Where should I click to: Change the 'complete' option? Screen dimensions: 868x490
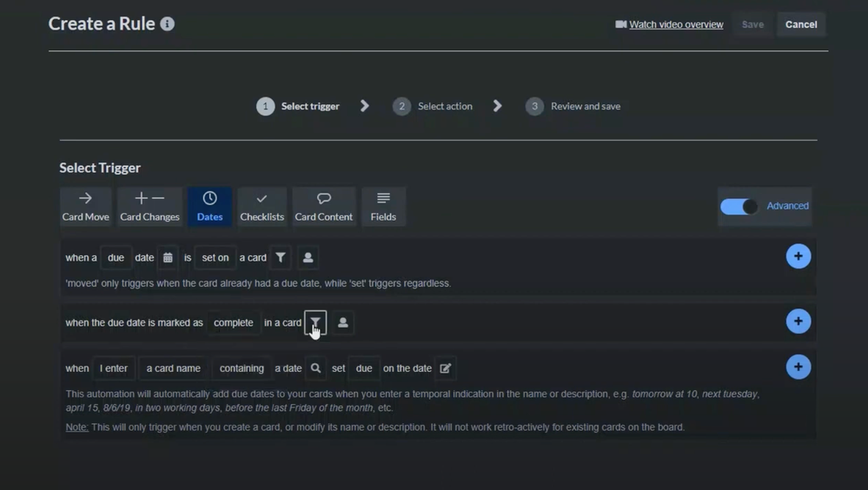233,323
